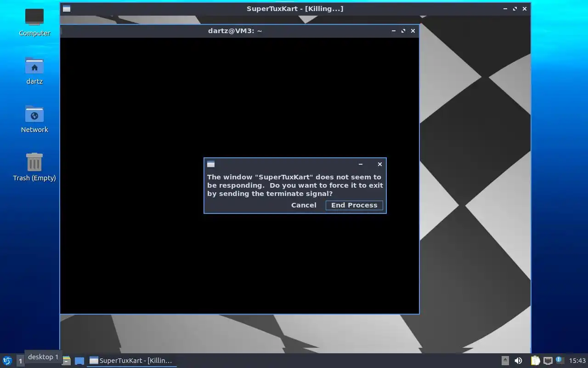Screen dimensions: 588x368
Task: Open the clipboard manager tray icon
Action: coord(535,361)
